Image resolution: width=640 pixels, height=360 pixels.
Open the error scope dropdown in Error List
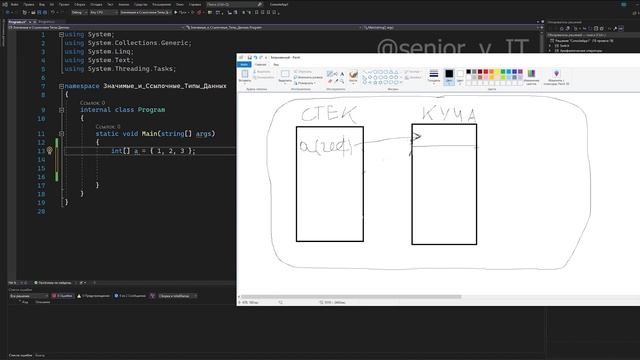(x=29, y=296)
